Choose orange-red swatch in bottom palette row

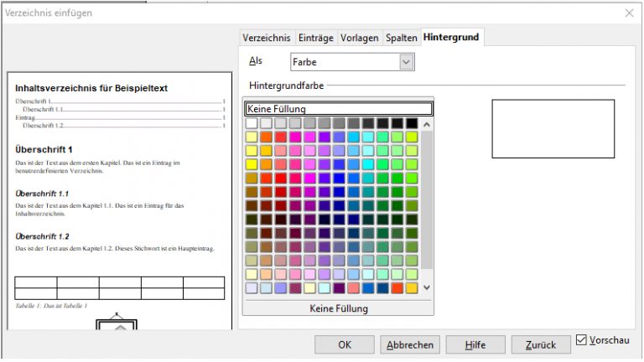(x=397, y=287)
